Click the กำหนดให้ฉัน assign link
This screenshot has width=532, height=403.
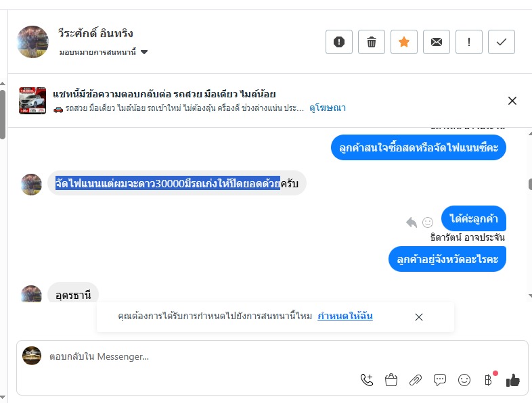point(345,316)
